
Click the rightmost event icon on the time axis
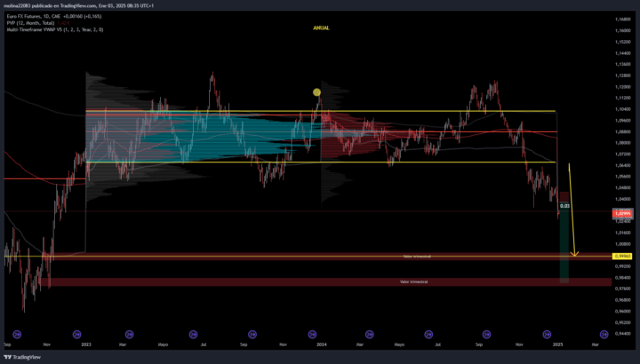click(x=604, y=334)
